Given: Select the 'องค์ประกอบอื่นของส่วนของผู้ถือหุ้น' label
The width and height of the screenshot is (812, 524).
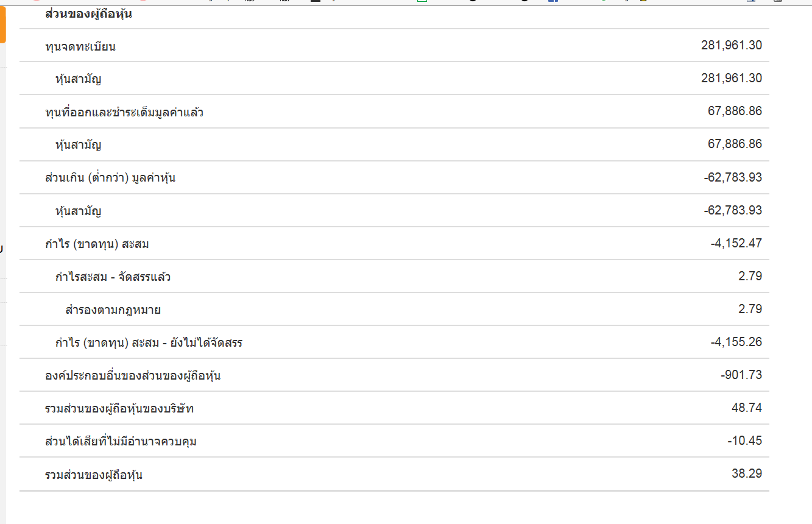Looking at the screenshot, I should (x=133, y=376).
